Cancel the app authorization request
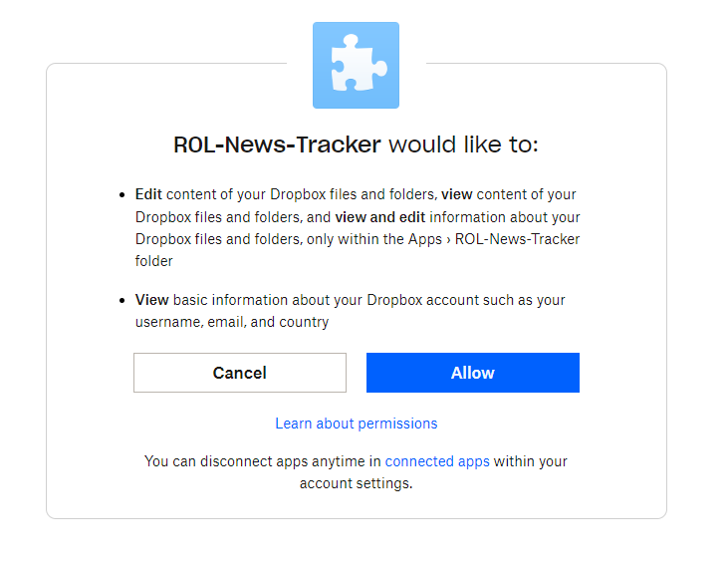The height and width of the screenshot is (569, 728). pyautogui.click(x=240, y=373)
